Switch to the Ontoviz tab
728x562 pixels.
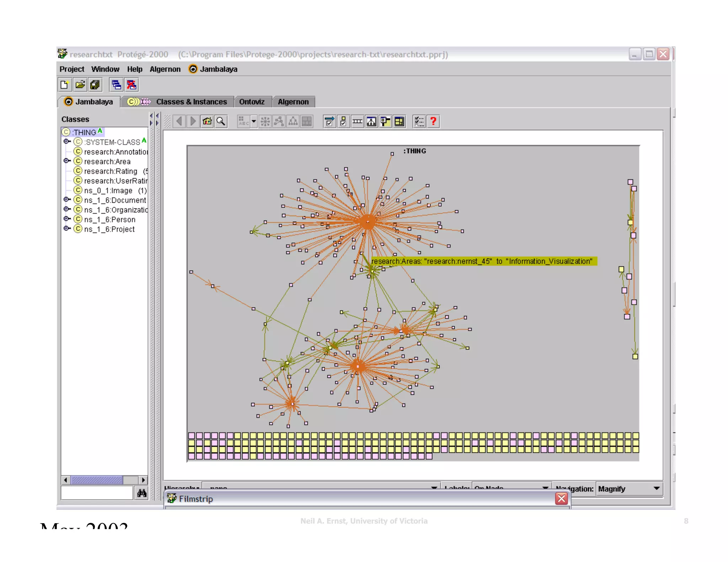(252, 102)
